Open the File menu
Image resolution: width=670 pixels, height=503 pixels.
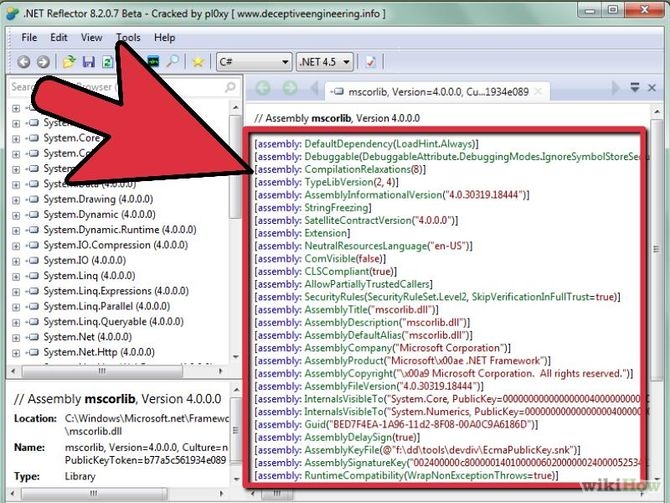pos(29,38)
